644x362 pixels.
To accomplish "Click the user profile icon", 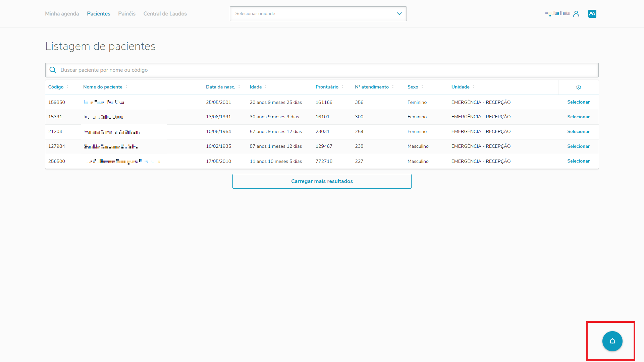I will 576,14.
